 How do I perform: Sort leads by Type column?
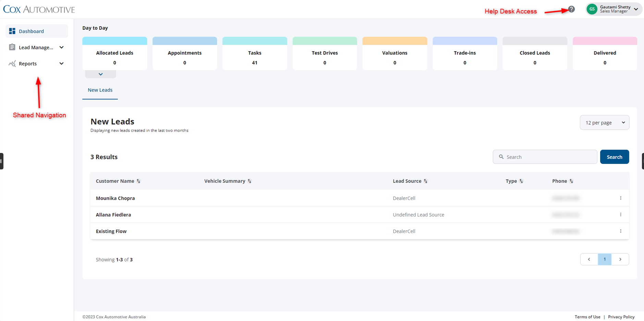521,181
